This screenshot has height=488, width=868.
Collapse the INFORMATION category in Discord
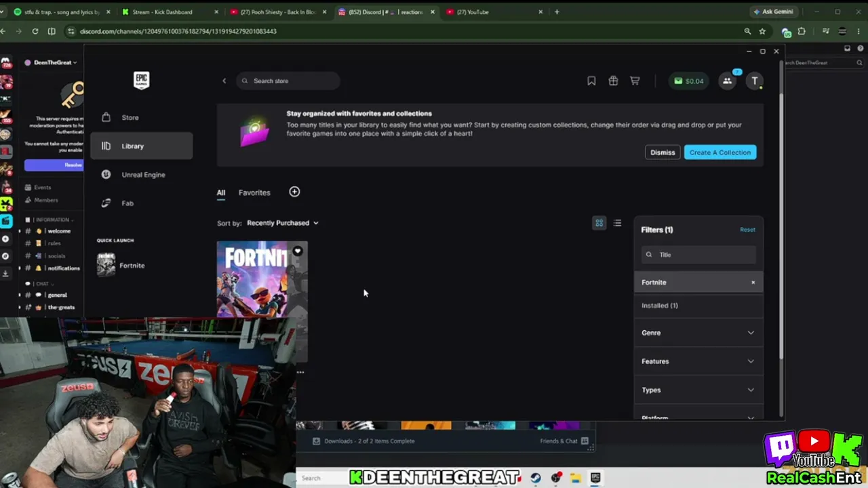point(51,220)
